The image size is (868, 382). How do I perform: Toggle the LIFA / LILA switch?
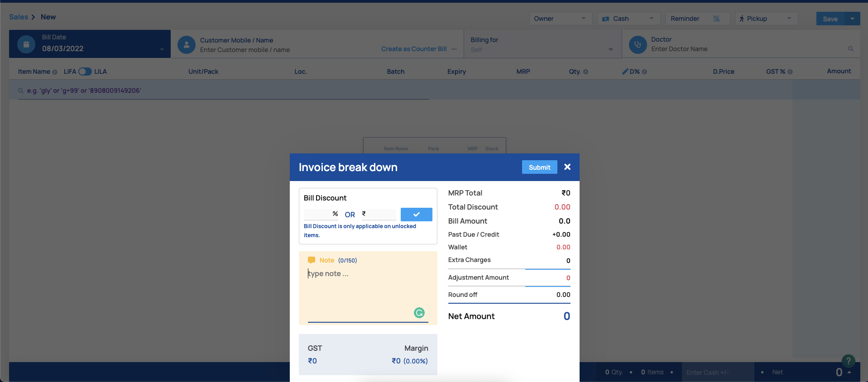[x=85, y=72]
